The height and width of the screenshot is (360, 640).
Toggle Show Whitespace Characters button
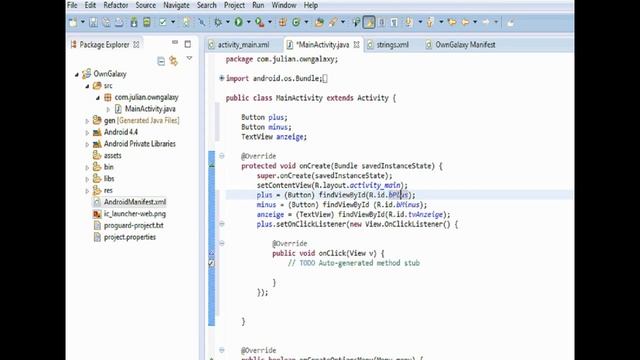tap(394, 22)
